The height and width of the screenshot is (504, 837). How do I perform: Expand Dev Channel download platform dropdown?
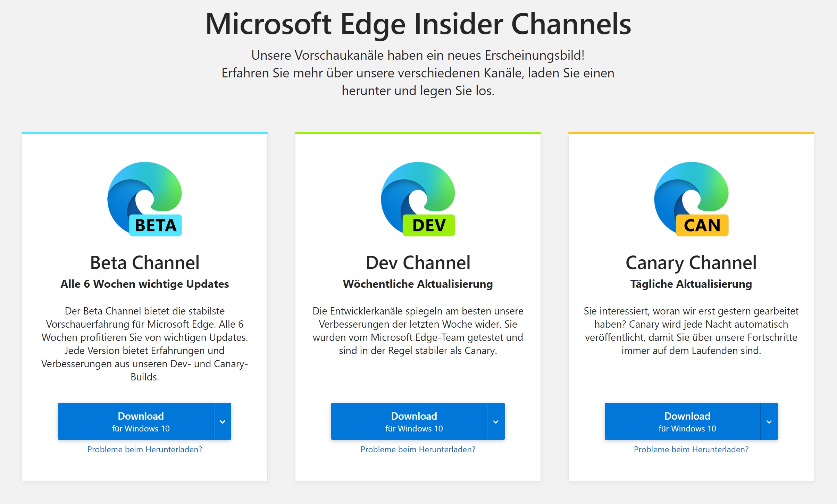(x=496, y=421)
